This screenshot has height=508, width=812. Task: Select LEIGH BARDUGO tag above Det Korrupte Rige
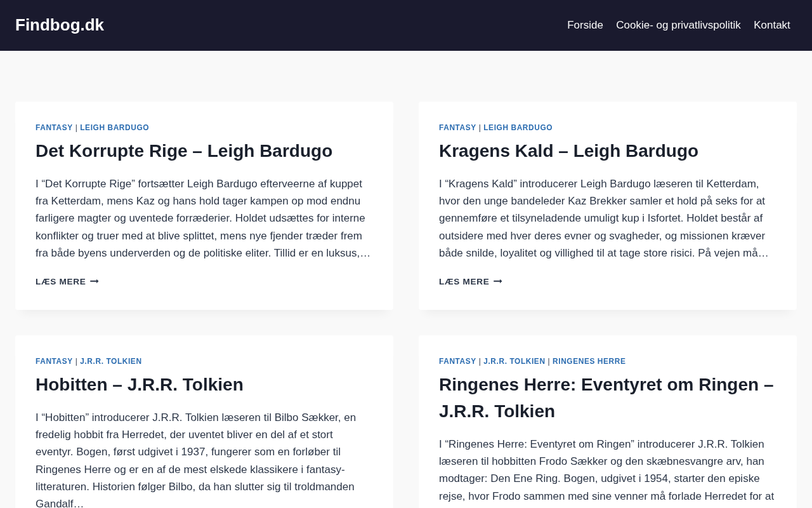[114, 128]
